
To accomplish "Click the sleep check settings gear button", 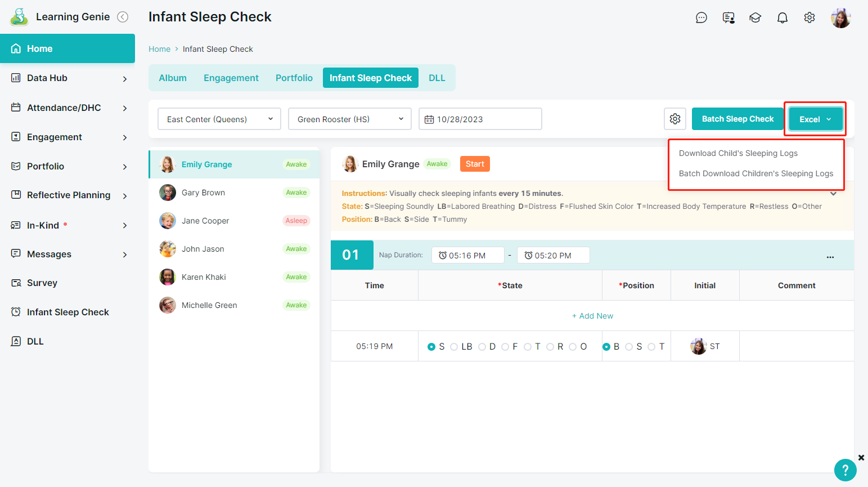I will pyautogui.click(x=675, y=119).
